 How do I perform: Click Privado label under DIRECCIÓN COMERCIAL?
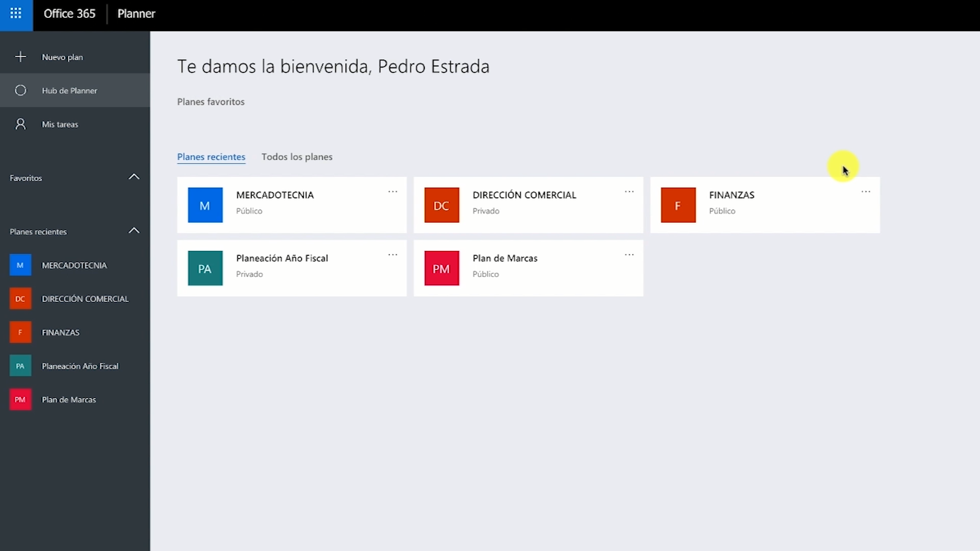point(486,211)
